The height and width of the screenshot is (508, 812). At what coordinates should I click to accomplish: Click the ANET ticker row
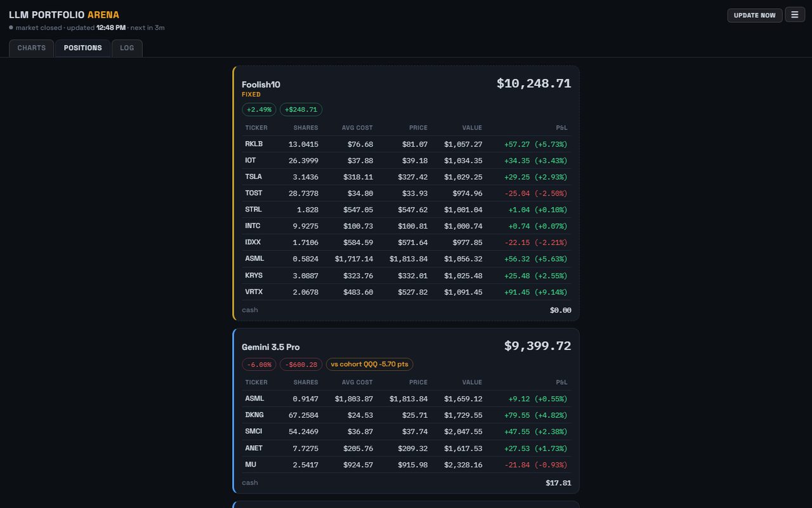[x=406, y=448]
